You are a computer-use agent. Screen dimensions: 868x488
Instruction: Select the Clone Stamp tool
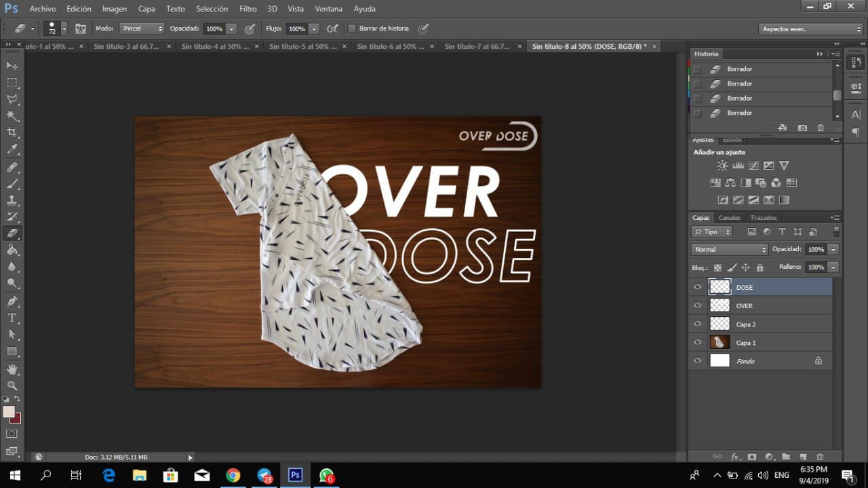(12, 200)
